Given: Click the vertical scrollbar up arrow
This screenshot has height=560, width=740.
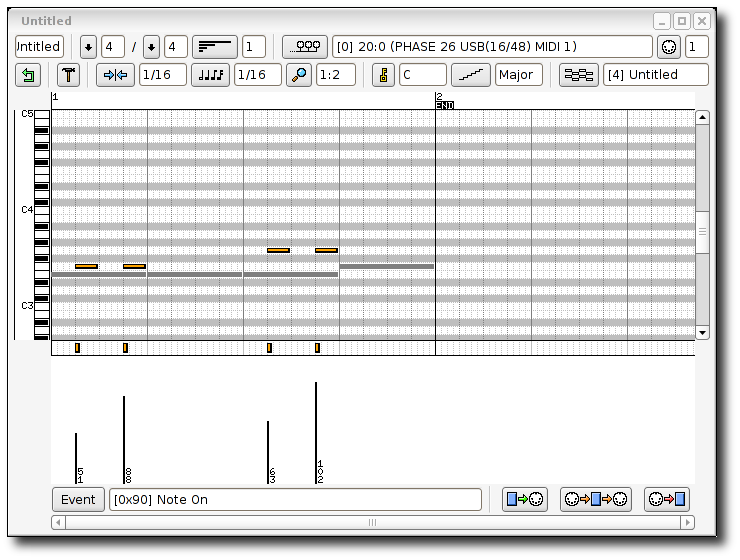Looking at the screenshot, I should [702, 117].
